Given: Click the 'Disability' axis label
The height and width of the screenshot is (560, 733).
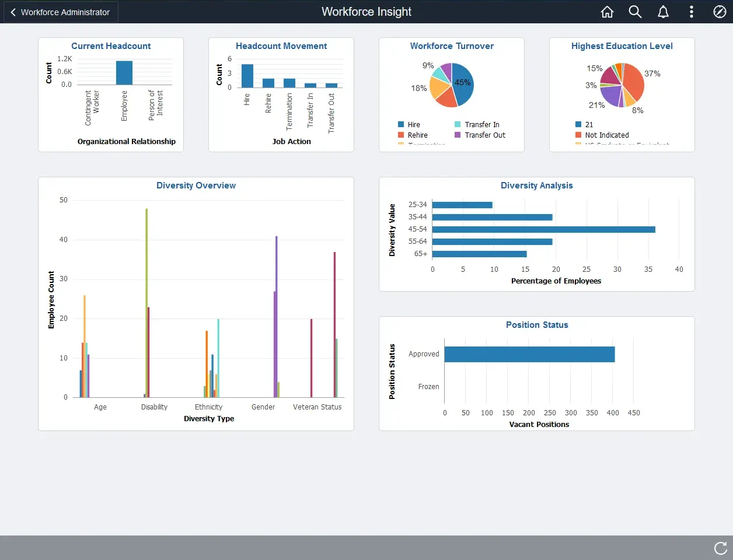Looking at the screenshot, I should (x=154, y=407).
